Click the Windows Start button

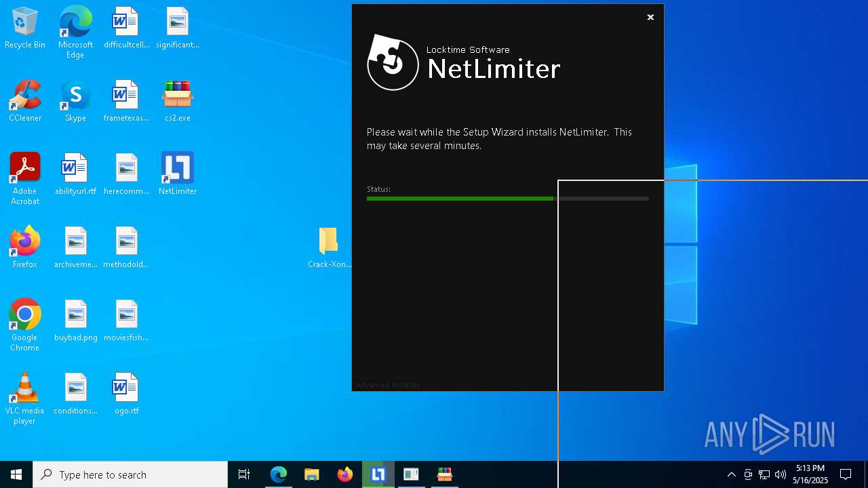coord(16,474)
